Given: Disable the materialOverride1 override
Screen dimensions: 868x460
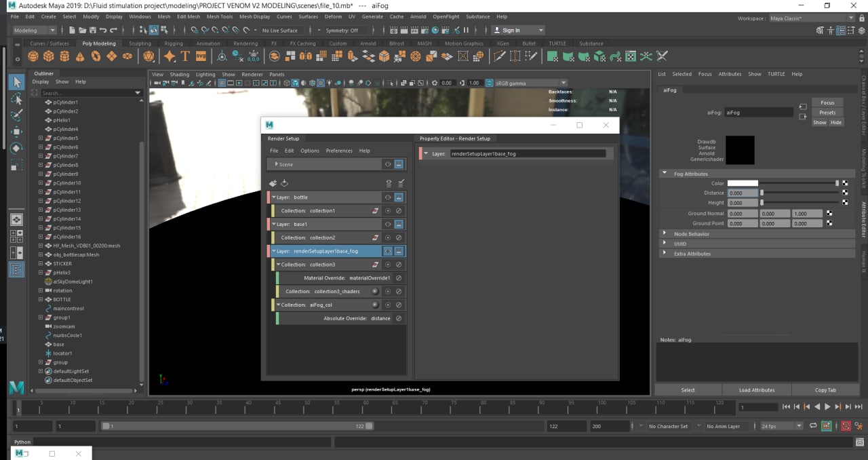Looking at the screenshot, I should point(399,278).
